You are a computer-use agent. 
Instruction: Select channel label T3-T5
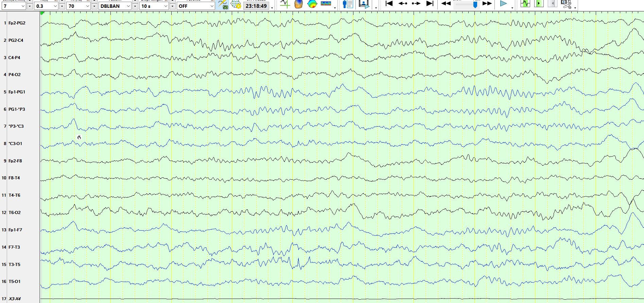pos(14,265)
